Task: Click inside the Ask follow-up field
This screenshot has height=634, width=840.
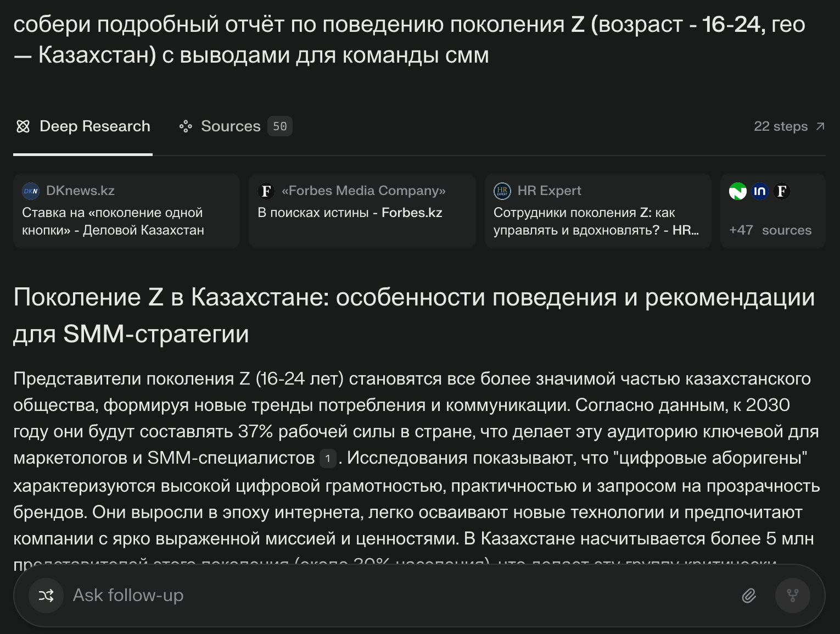Action: [x=220, y=595]
